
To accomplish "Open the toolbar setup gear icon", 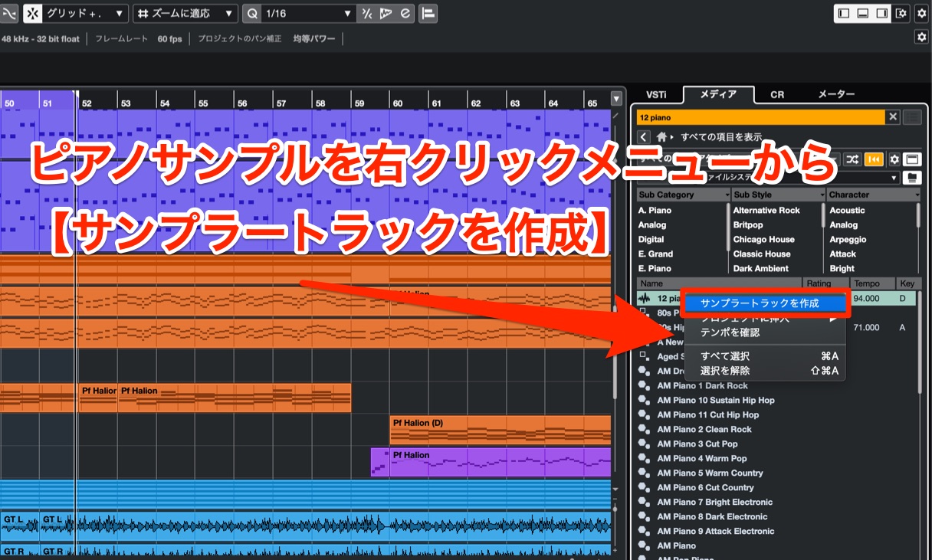I will [921, 13].
